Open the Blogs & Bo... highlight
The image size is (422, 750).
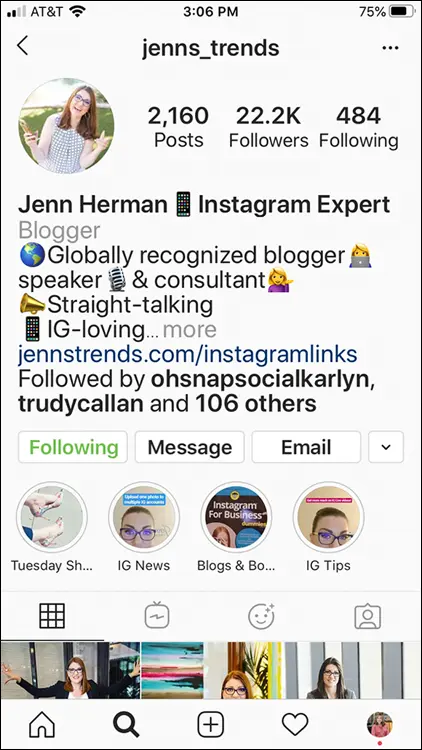(x=236, y=527)
